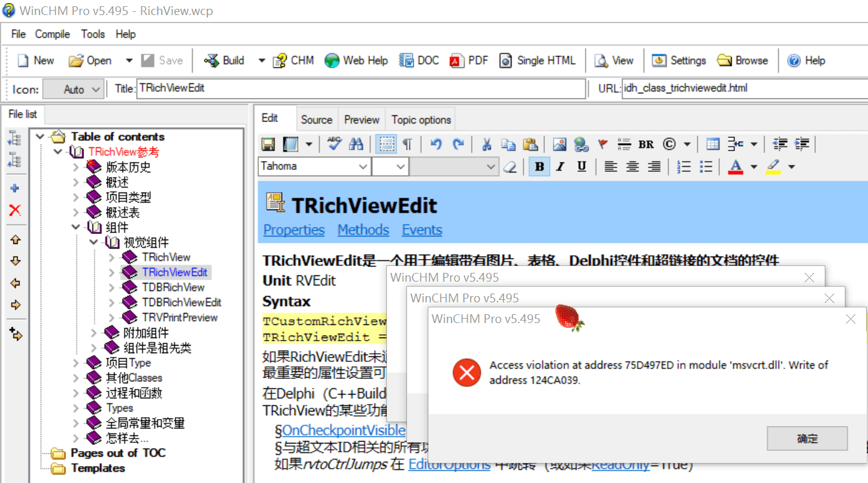Click the PDF export button
Screen dimensions: 868x483
469,60
